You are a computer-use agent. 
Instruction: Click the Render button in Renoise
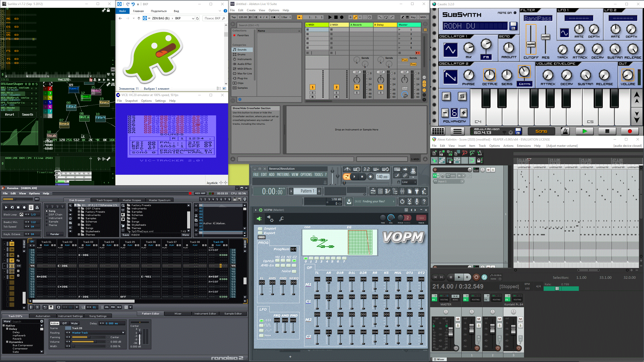tap(55, 234)
